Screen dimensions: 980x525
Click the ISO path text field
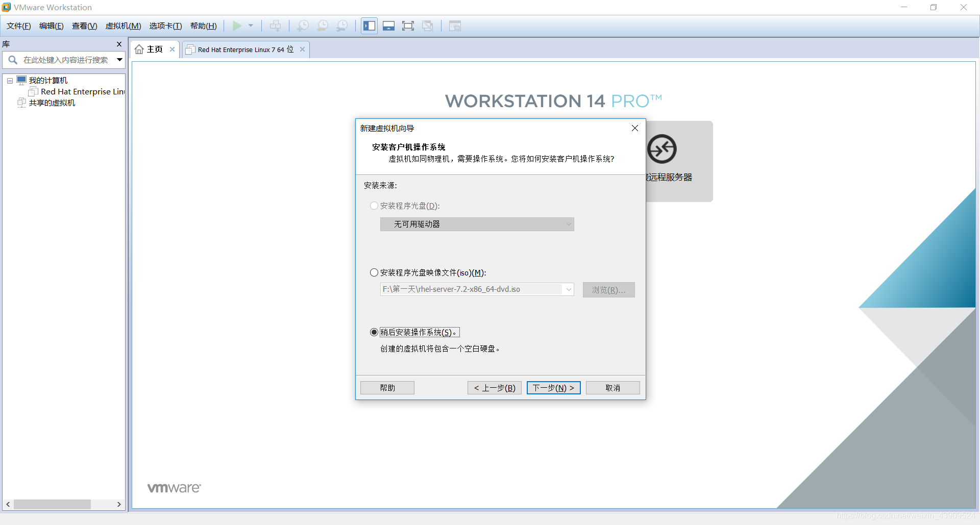(472, 289)
